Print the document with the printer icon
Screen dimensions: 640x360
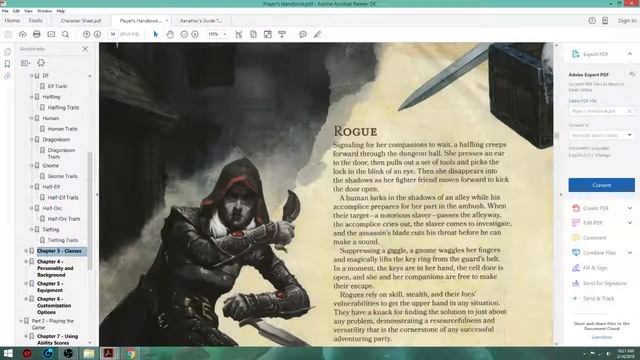pyautogui.click(x=37, y=34)
